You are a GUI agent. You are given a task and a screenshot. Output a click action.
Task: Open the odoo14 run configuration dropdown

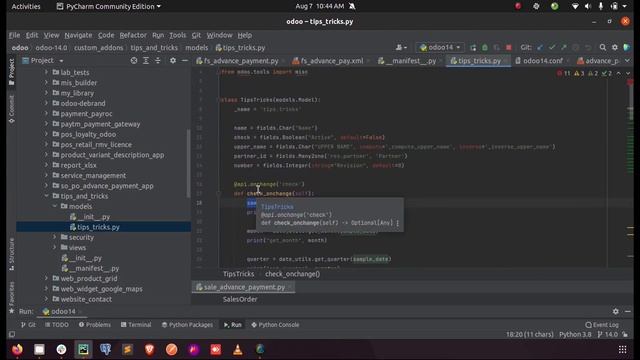[440, 47]
